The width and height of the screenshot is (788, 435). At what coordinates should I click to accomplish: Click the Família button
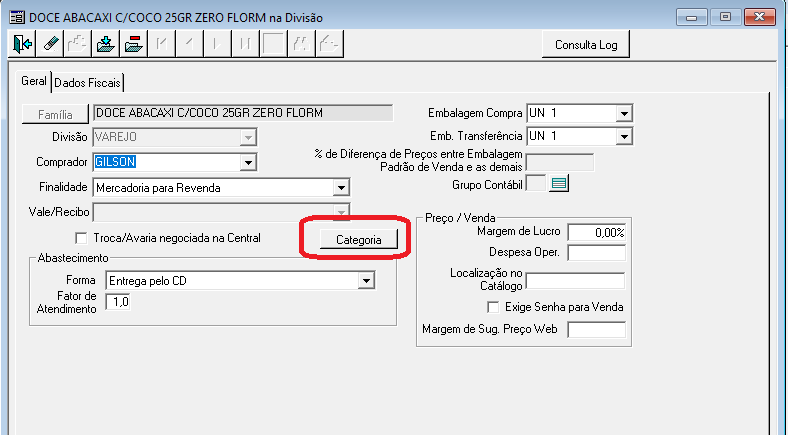[x=55, y=115]
